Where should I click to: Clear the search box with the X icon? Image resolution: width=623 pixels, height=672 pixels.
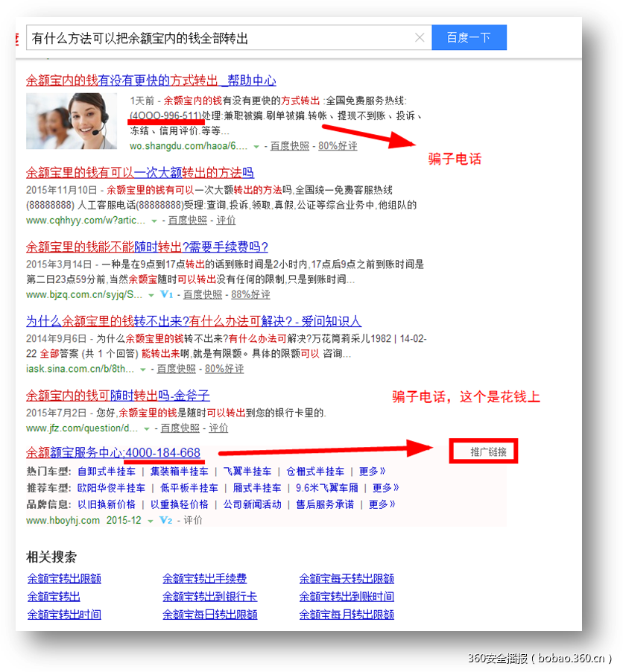pyautogui.click(x=420, y=38)
